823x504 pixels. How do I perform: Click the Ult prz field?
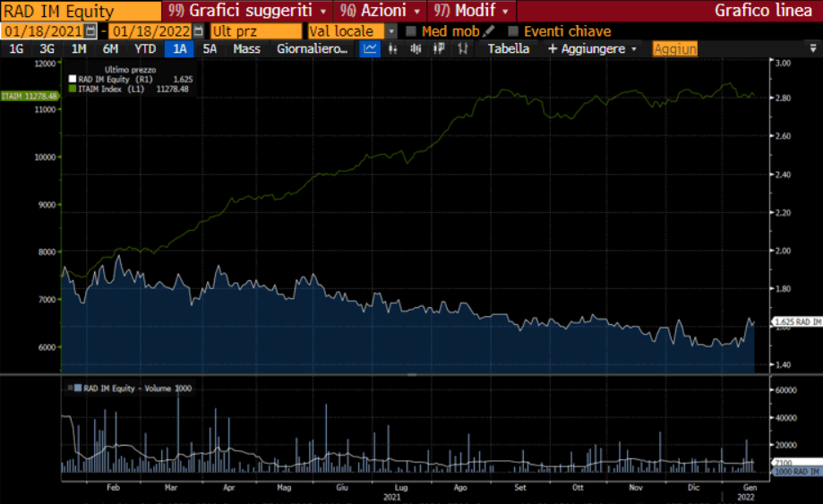click(x=256, y=31)
